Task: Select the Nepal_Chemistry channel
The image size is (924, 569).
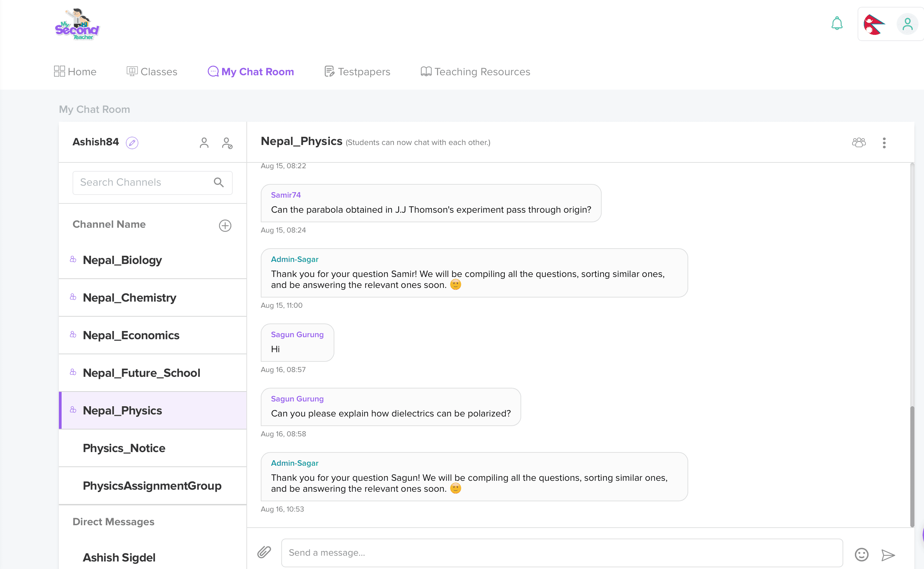Action: point(153,298)
